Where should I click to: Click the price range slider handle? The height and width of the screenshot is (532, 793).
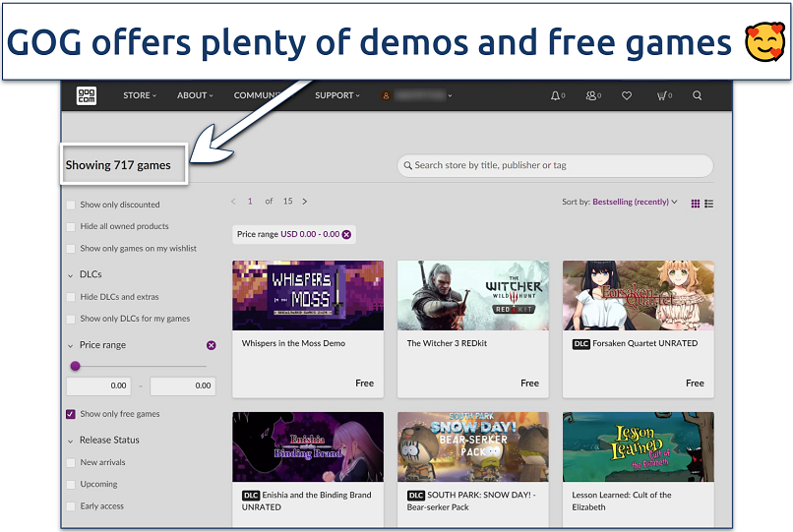(76, 366)
